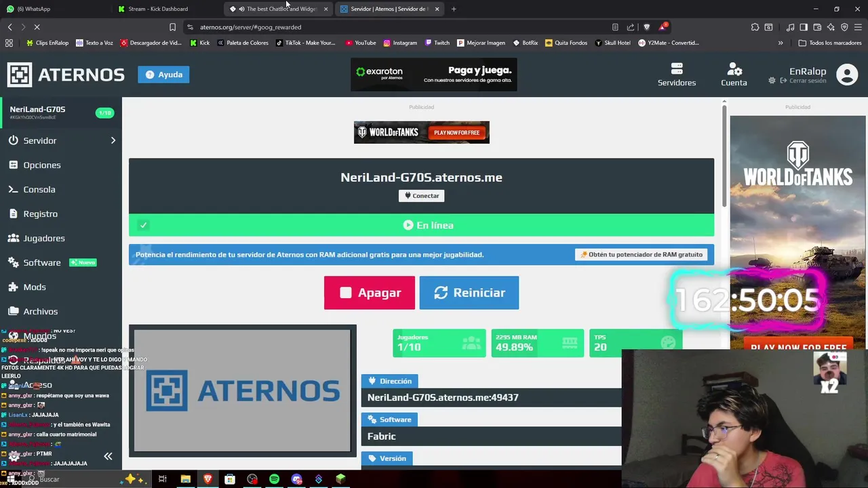
Task: Open the music playlist toolbar icon
Action: 790,27
